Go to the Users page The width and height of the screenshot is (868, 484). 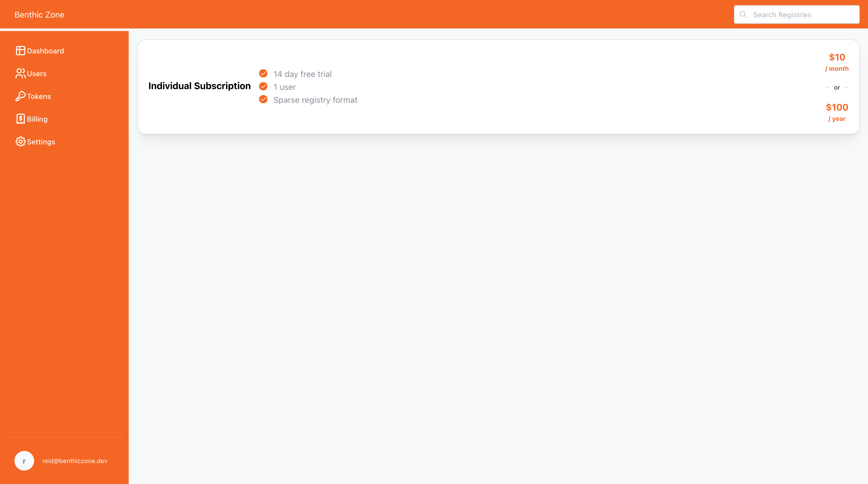pyautogui.click(x=37, y=74)
